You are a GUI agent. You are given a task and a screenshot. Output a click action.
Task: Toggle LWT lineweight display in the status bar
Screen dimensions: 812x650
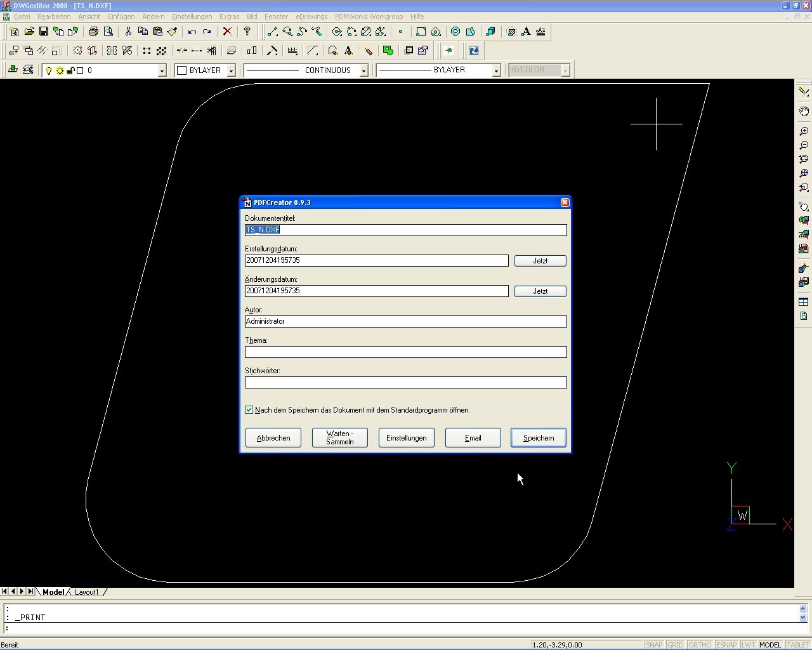pos(749,645)
